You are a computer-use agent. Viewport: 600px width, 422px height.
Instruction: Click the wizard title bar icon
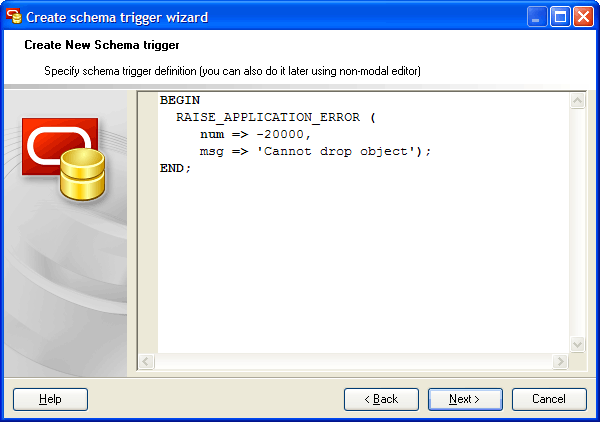[14, 16]
